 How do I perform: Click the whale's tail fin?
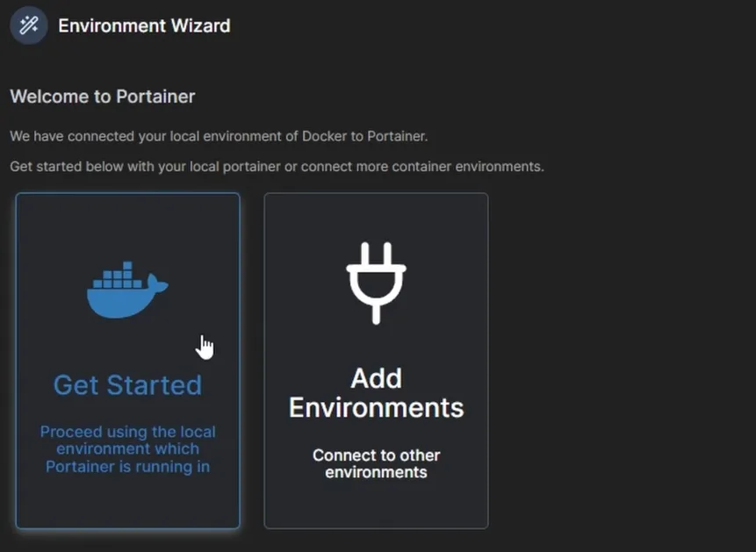point(157,283)
